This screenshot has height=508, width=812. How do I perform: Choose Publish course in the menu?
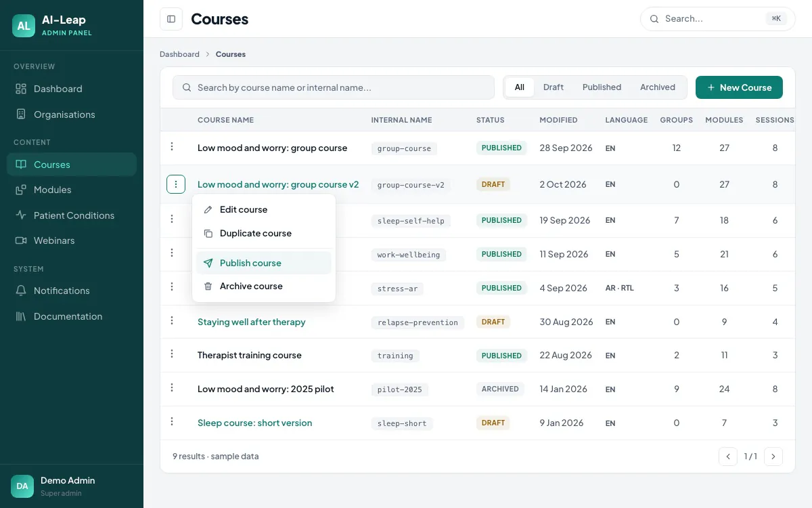[x=264, y=263]
